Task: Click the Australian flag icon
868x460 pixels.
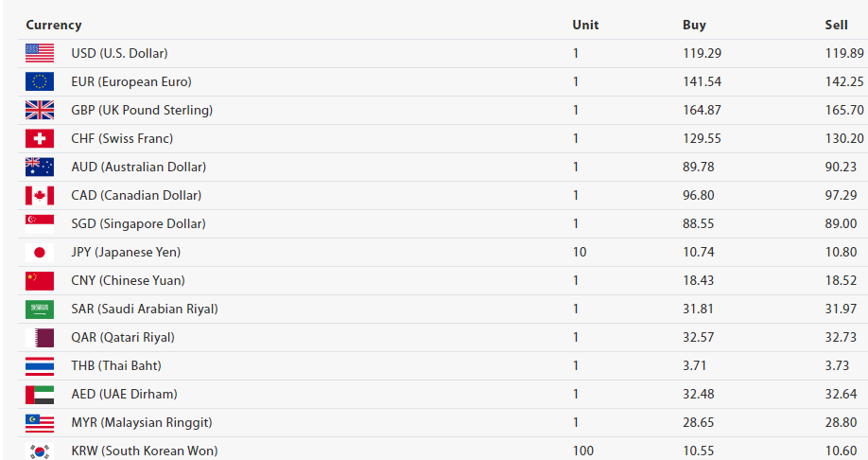Action: click(x=40, y=167)
